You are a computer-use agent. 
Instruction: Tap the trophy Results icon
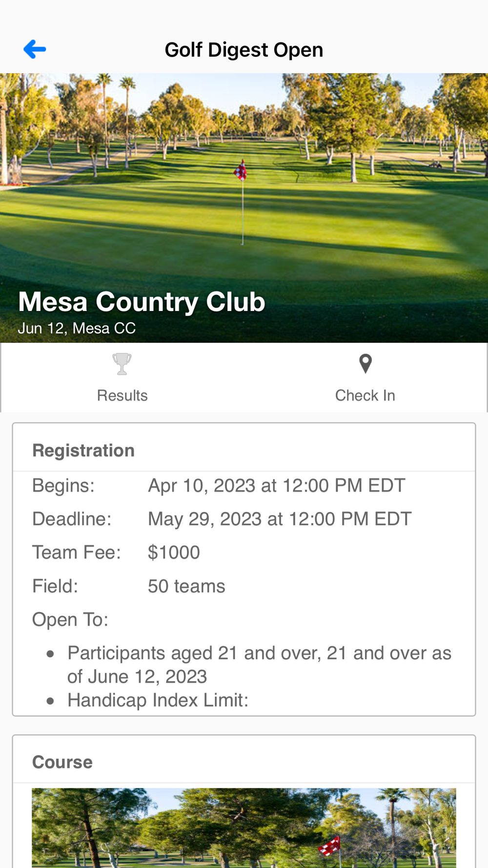point(122,364)
